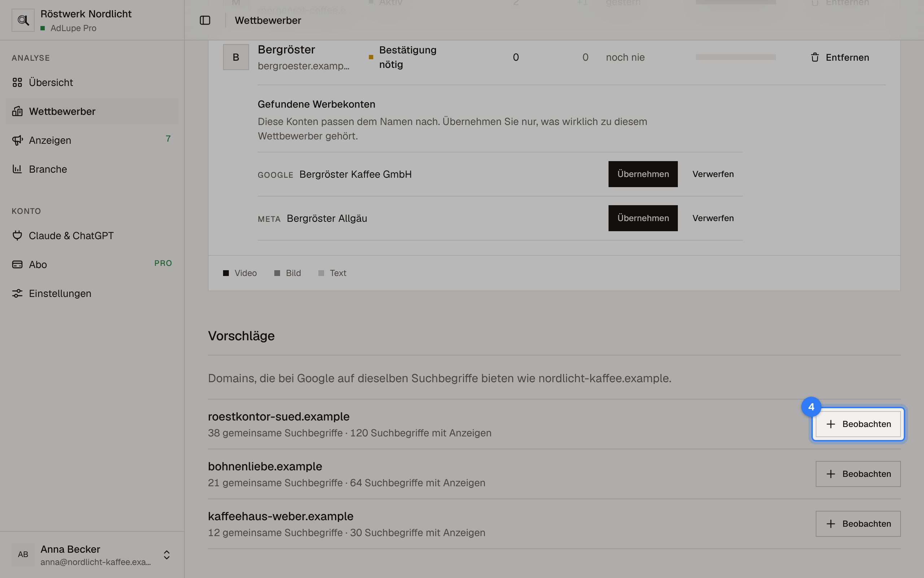Click the Text legend light swatch
The height and width of the screenshot is (578, 924).
pos(321,273)
